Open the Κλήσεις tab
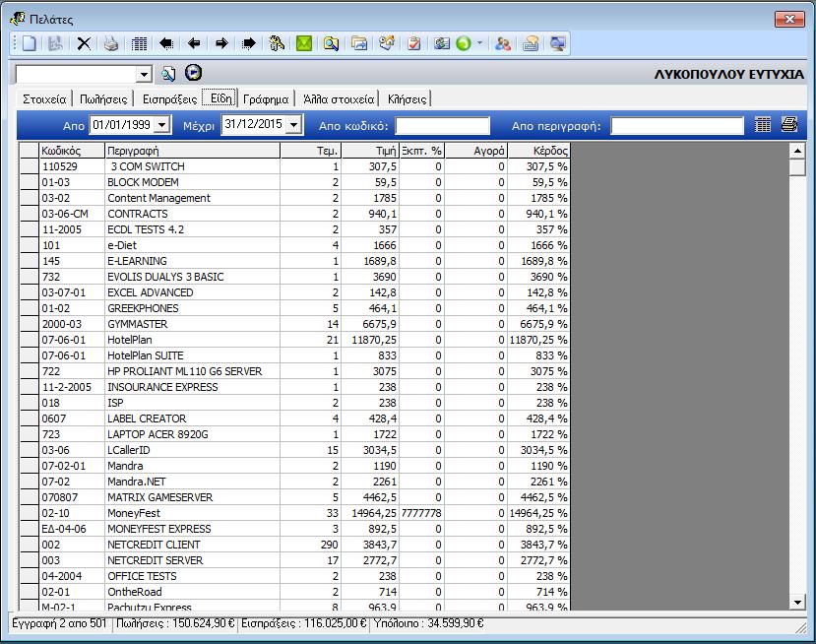 (407, 98)
